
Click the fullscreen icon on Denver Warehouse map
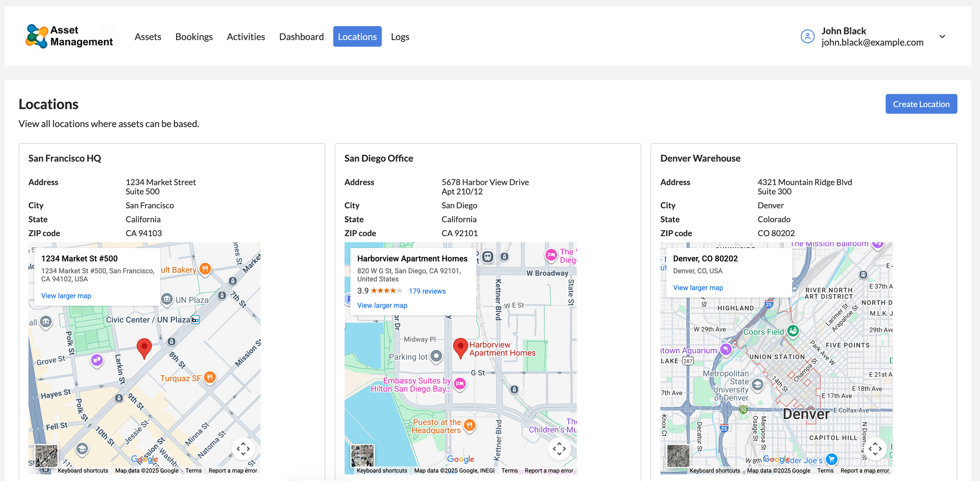point(876,449)
